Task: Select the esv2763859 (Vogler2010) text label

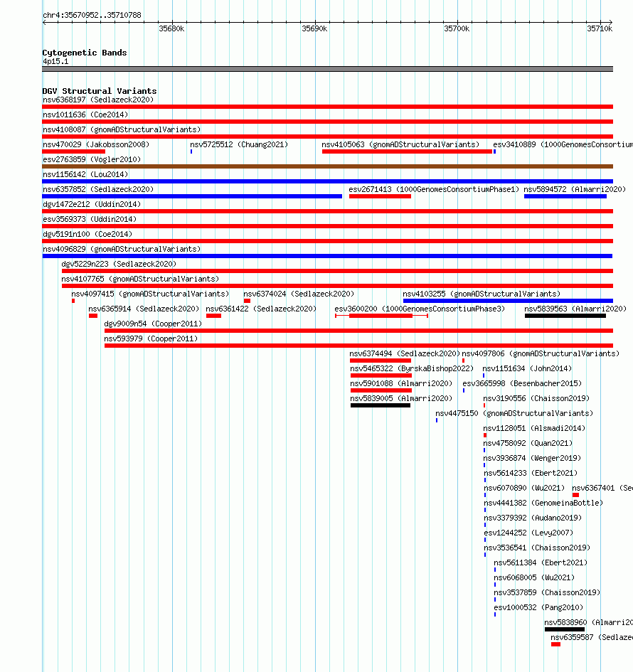Action: point(92,159)
